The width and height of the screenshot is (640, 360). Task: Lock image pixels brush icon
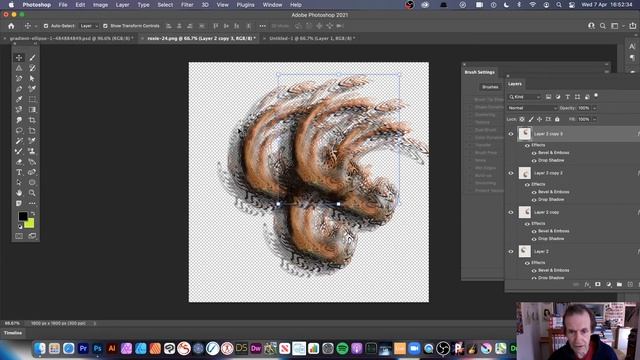(531, 119)
